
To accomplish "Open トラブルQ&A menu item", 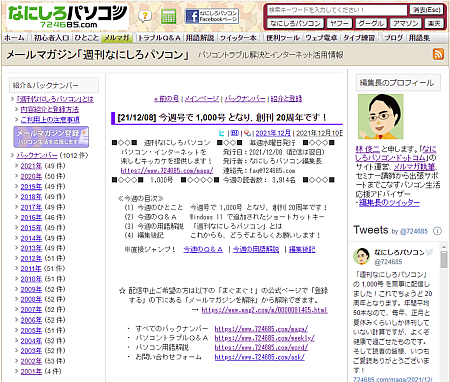I will [x=159, y=38].
